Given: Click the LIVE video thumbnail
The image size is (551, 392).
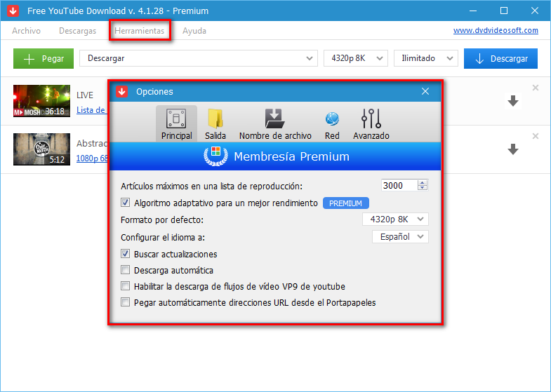Looking at the screenshot, I should (x=41, y=101).
